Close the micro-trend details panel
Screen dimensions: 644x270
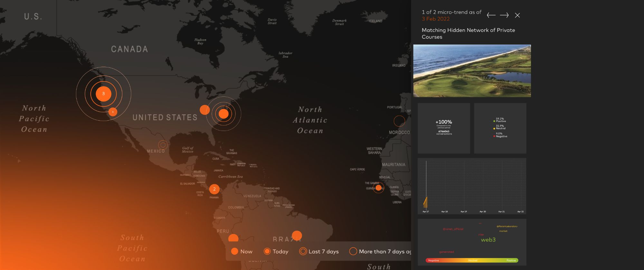click(x=517, y=15)
